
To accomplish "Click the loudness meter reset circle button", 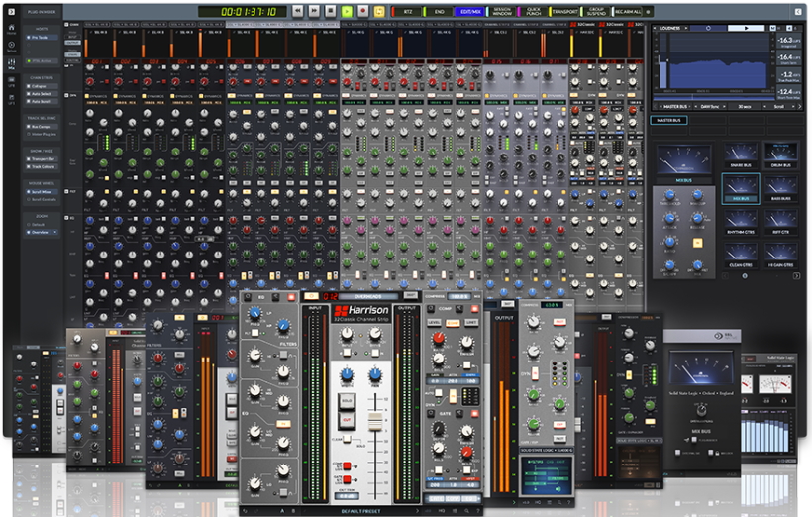I will click(x=708, y=28).
